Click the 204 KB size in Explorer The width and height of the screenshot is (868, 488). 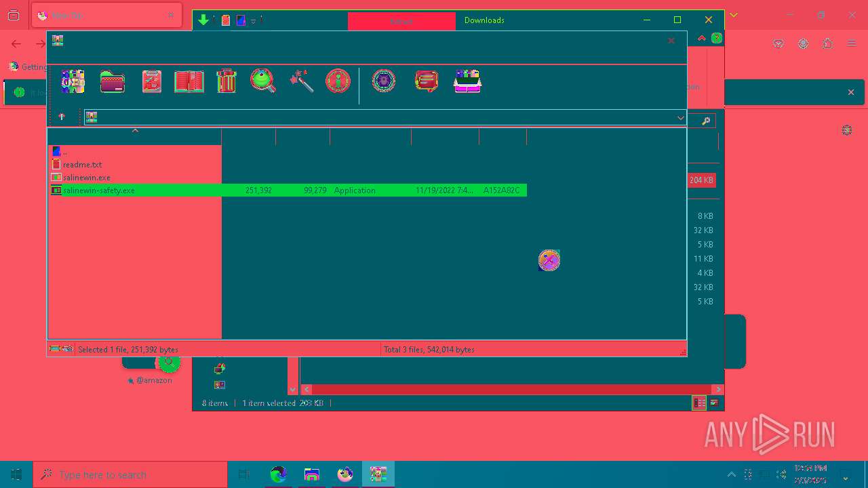point(701,180)
